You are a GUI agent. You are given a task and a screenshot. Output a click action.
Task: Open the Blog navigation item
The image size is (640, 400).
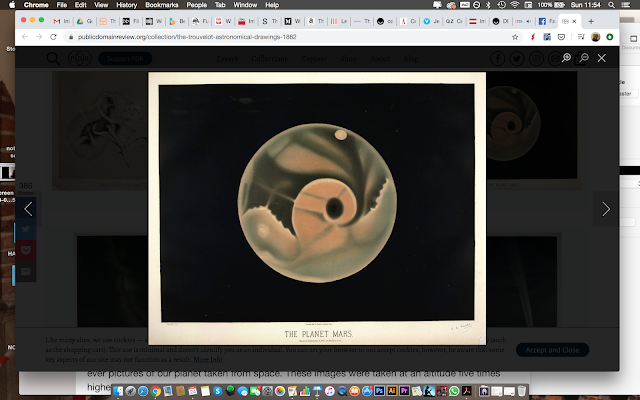click(411, 59)
